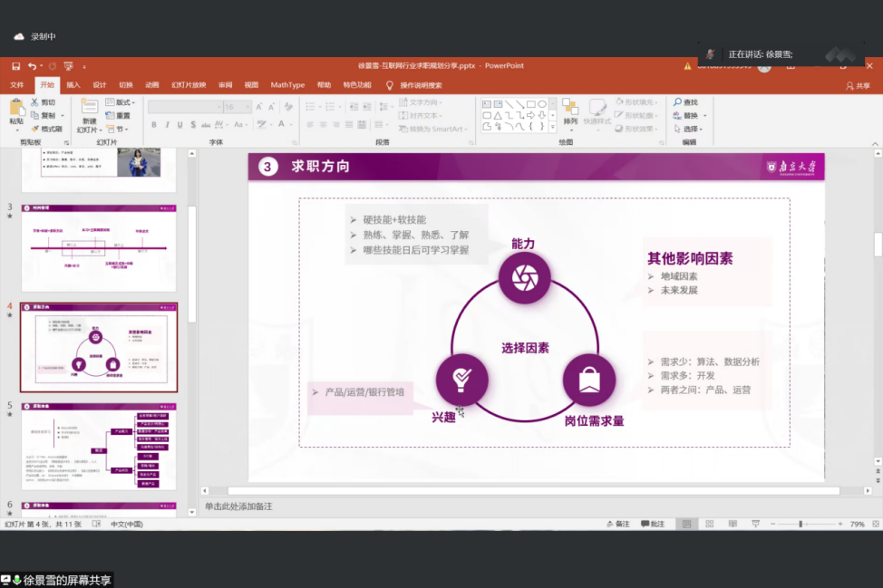Screen dimensions: 883x588
Task: Open the Select (选择) dropdown in Editing group
Action: [693, 129]
